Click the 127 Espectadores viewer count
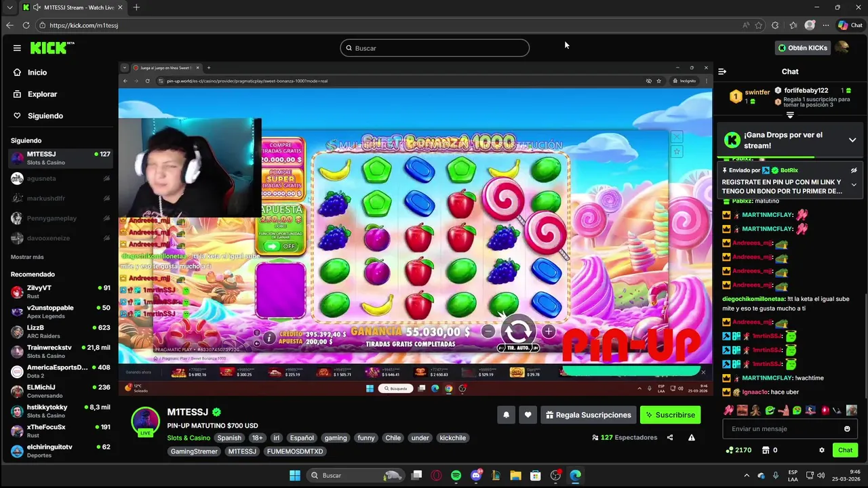 pos(625,438)
